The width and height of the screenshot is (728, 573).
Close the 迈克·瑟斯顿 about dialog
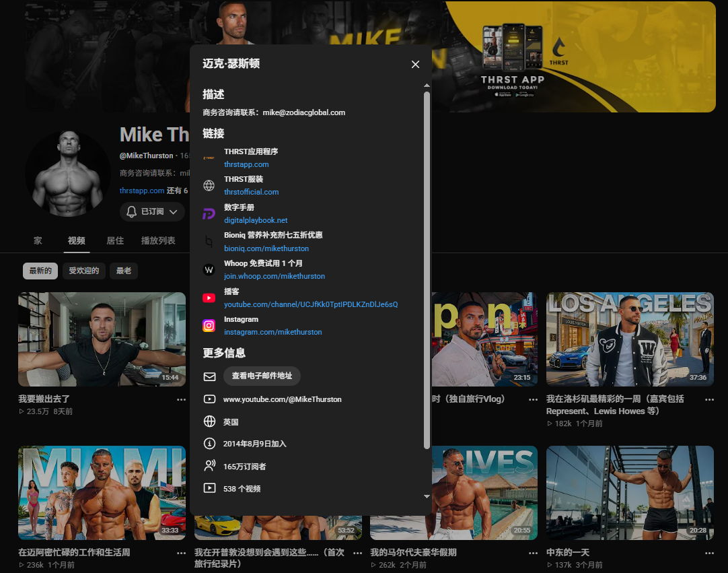(x=415, y=64)
